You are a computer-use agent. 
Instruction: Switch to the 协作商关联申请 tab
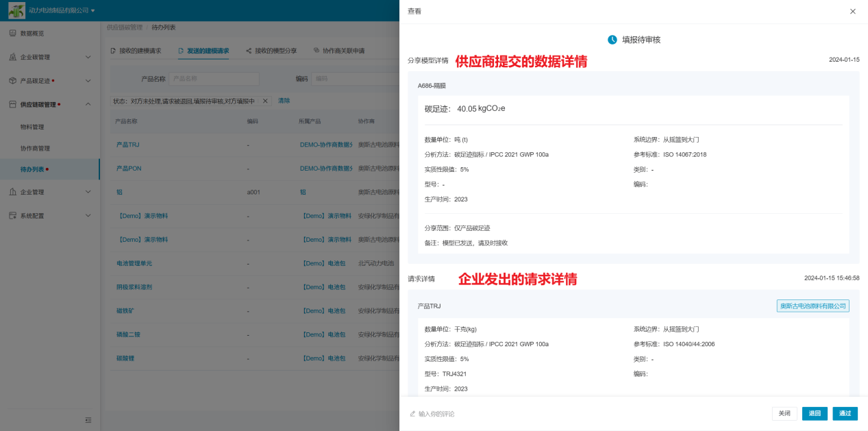coord(339,51)
